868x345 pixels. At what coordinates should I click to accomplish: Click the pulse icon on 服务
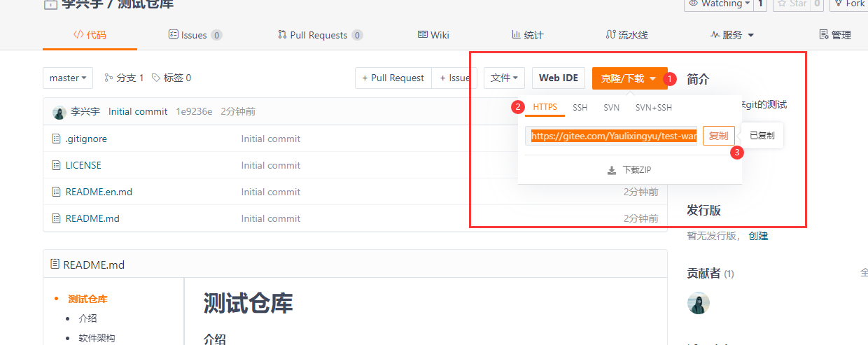coord(715,35)
